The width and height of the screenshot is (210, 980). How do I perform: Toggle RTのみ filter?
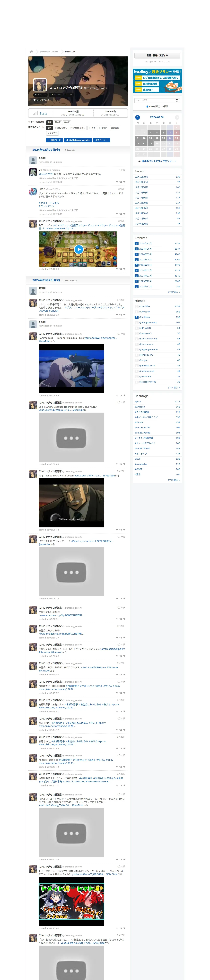pyautogui.click(x=92, y=128)
